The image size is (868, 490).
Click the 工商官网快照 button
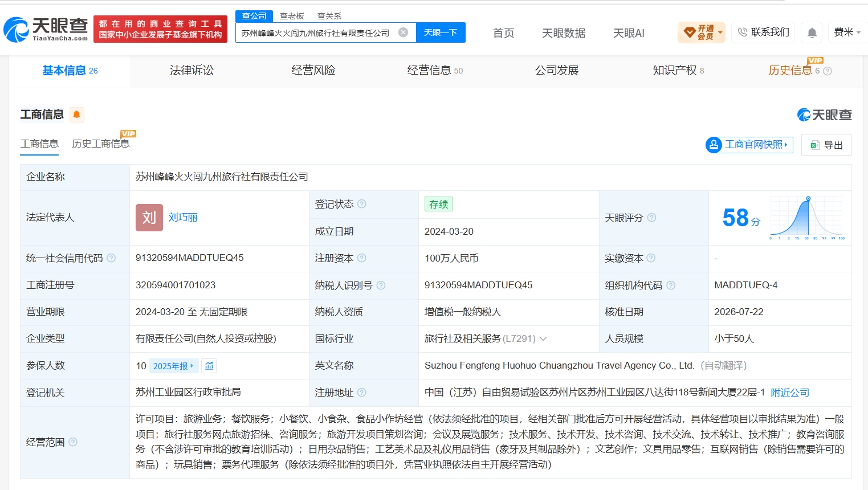click(749, 145)
